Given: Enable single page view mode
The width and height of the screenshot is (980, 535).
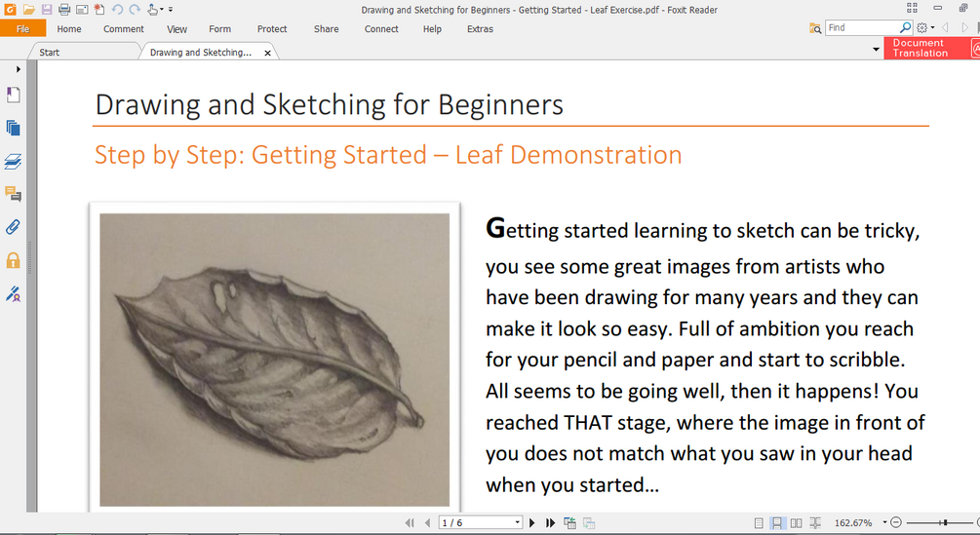Looking at the screenshot, I should 758,523.
